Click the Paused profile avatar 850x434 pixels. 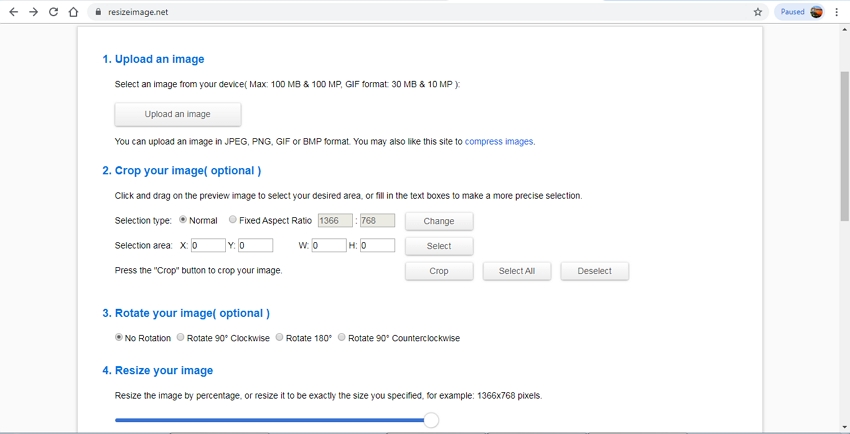[x=816, y=12]
